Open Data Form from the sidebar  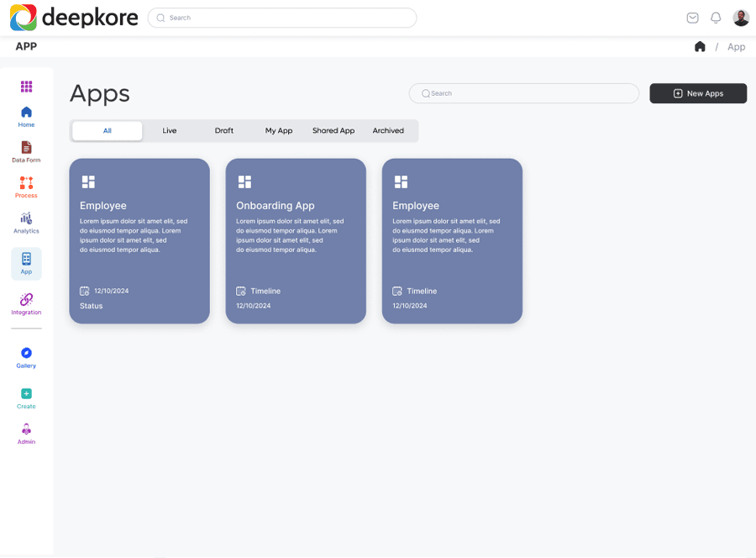click(x=26, y=152)
